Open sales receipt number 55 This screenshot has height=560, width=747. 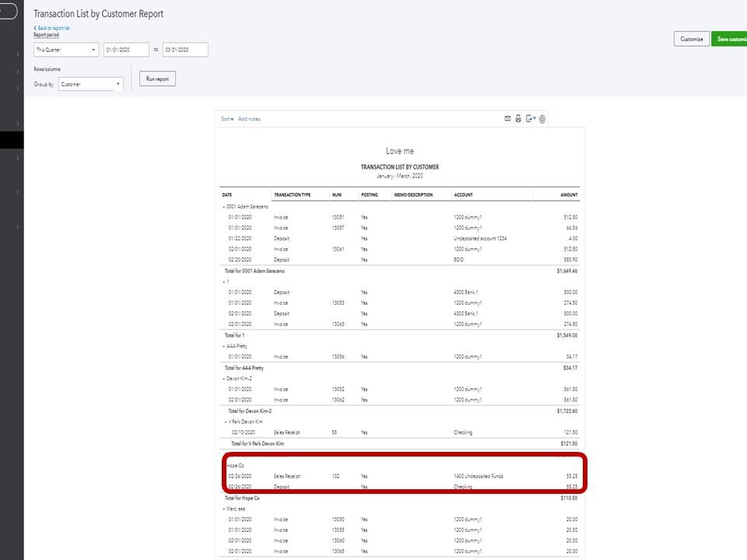pyautogui.click(x=335, y=433)
